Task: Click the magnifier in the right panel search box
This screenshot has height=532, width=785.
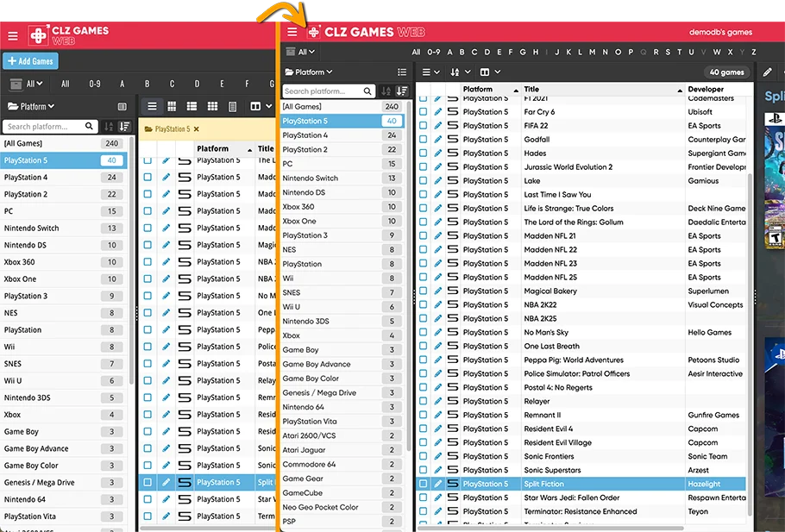Action: click(x=367, y=91)
